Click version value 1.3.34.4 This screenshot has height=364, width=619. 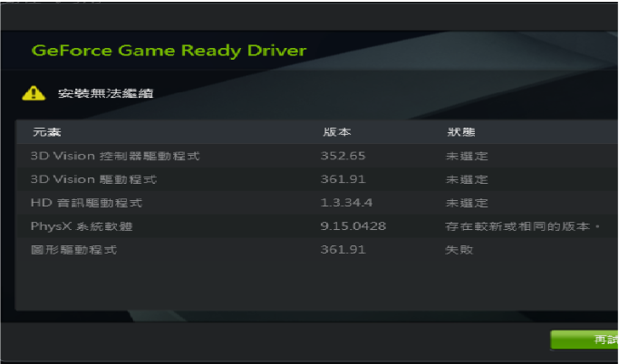click(x=346, y=203)
